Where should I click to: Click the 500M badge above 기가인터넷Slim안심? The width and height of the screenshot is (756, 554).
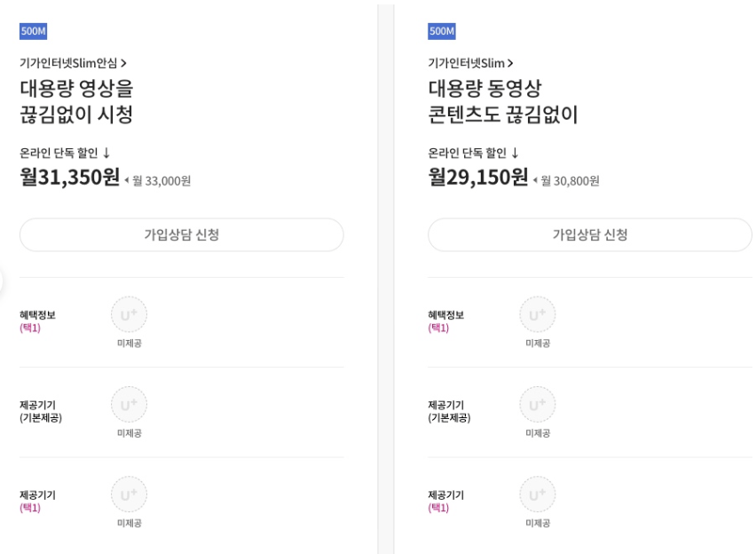pos(33,32)
